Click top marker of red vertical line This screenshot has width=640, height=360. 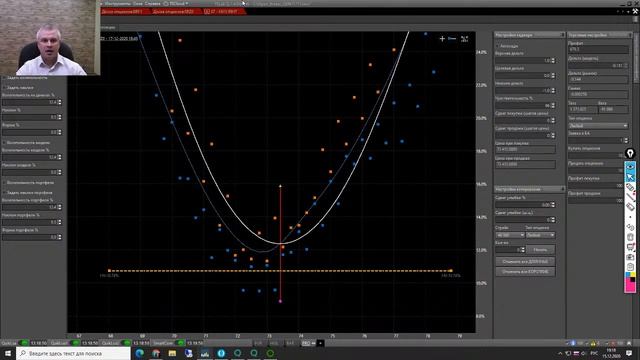pos(280,186)
